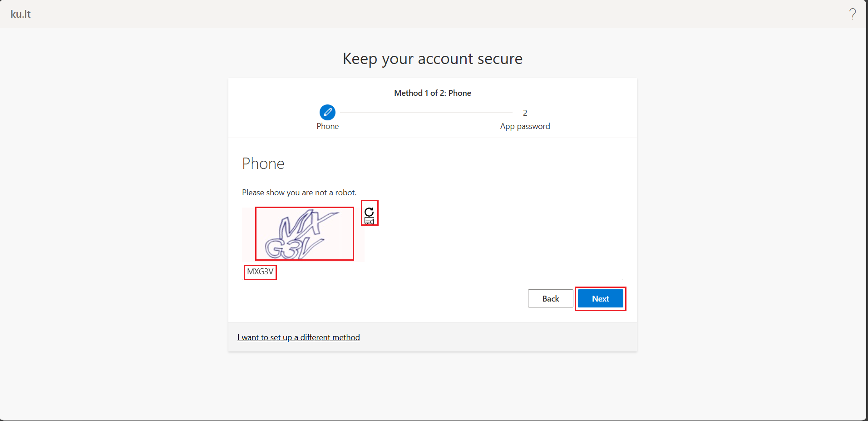
Task: Select the App password step label
Action: click(x=525, y=126)
